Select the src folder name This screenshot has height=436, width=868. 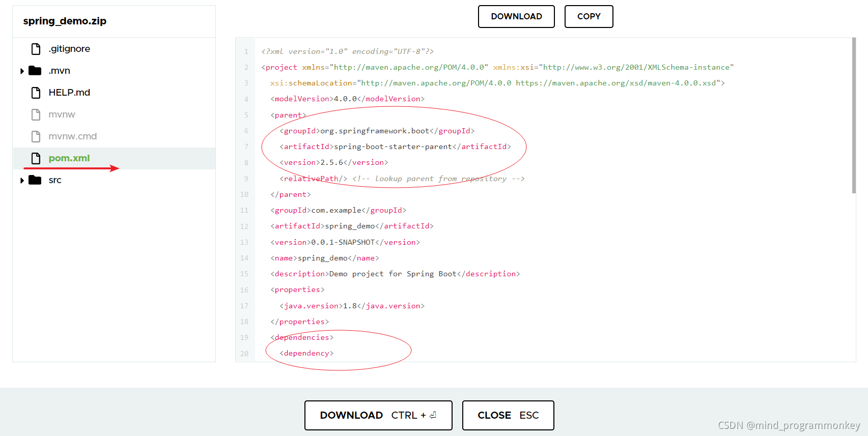[x=55, y=180]
